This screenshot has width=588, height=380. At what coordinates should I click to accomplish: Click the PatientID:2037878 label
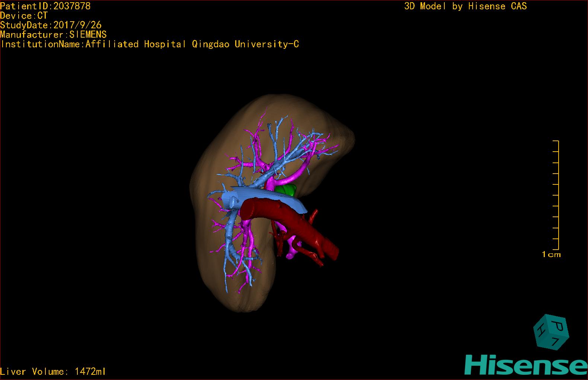point(45,6)
